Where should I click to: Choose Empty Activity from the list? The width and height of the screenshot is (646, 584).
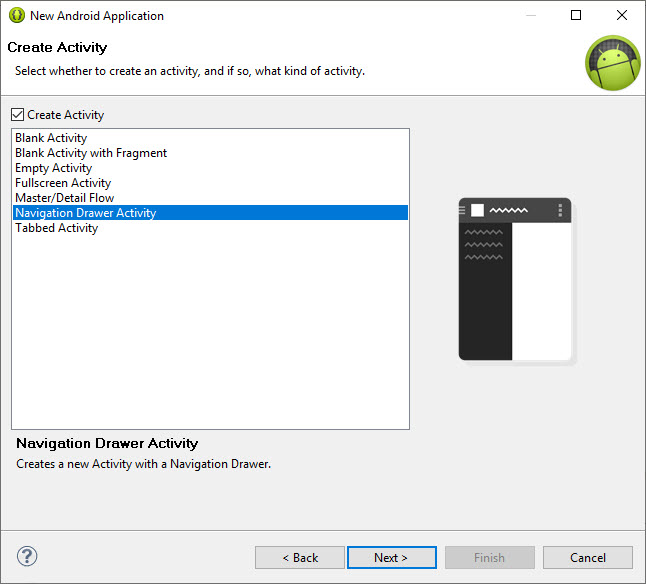coord(210,168)
